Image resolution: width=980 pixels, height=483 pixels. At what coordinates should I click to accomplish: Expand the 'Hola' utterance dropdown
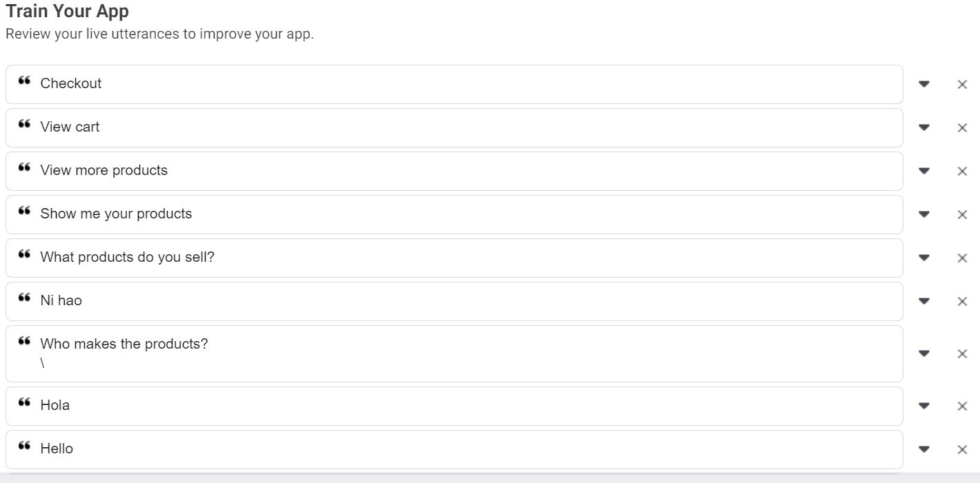[x=924, y=406]
